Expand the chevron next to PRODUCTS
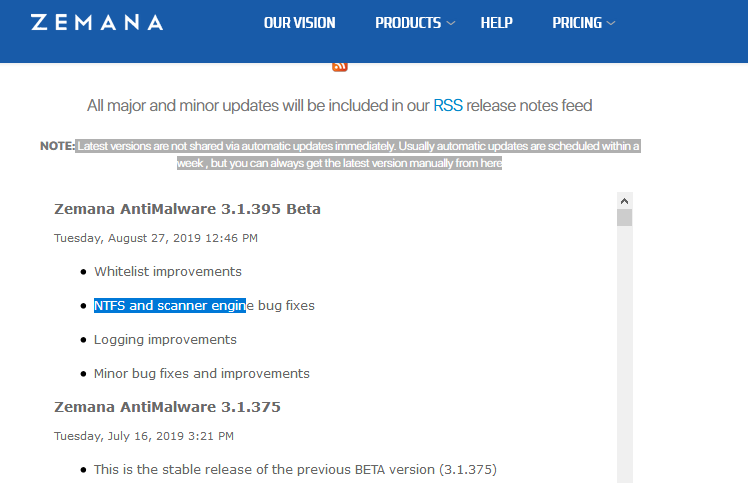This screenshot has width=748, height=483. tap(451, 23)
